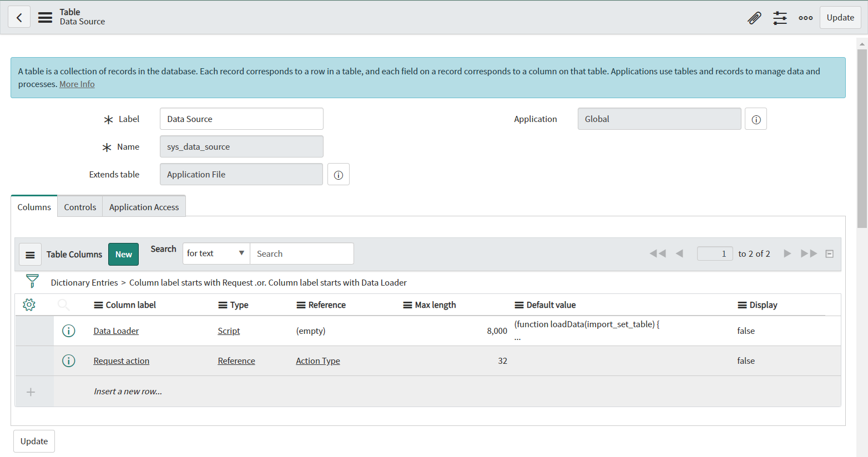Viewport: 868px width, 457px height.
Task: Click the vertical page scrollbar
Action: 862,139
